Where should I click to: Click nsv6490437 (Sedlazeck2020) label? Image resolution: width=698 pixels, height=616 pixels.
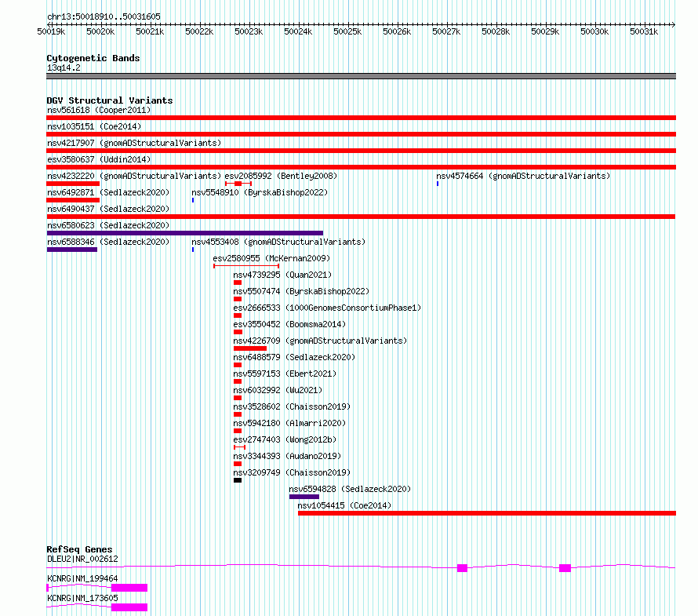click(108, 209)
